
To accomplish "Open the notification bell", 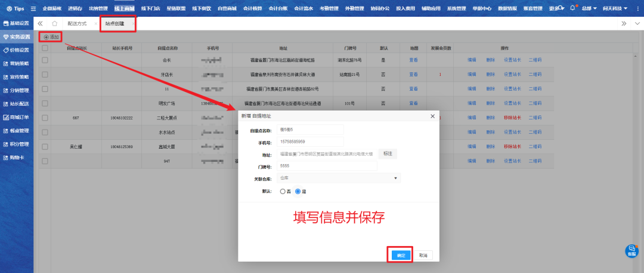I will [x=573, y=8].
